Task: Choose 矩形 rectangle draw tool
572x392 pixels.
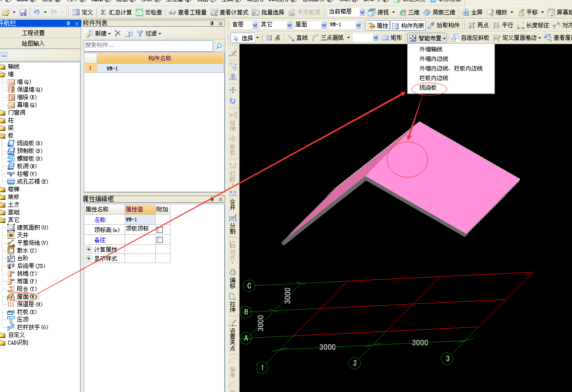Action: 392,38
